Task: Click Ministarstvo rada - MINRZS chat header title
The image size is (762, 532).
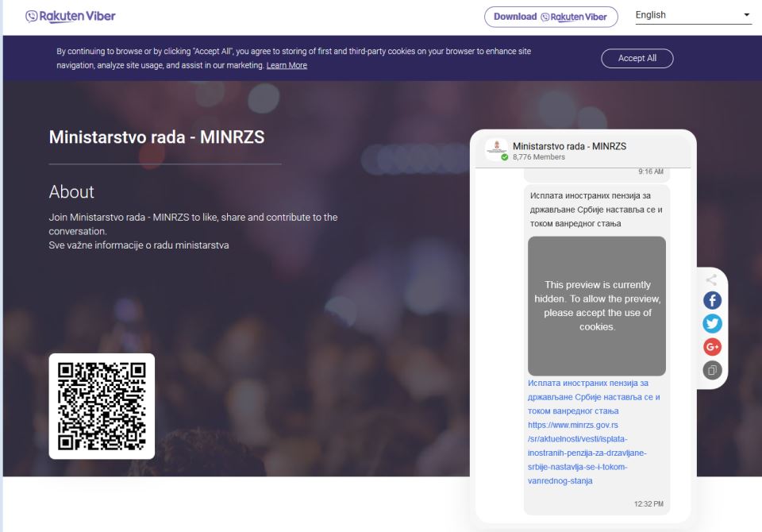Action: [x=570, y=146]
